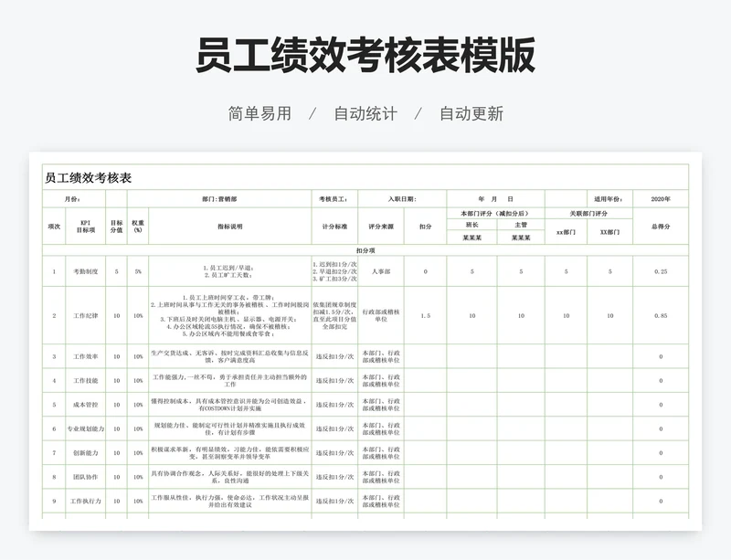Click the 关联部门评分 header

(588, 214)
